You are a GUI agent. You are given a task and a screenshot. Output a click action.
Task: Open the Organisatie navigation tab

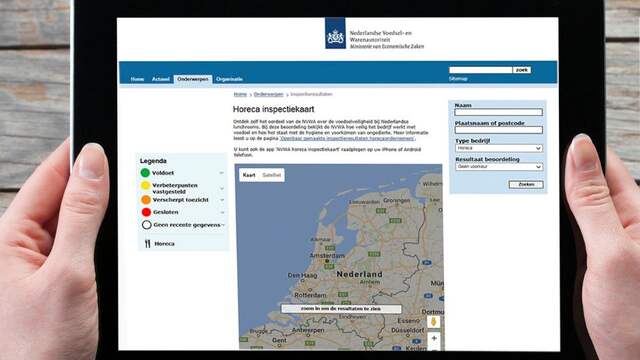point(229,79)
